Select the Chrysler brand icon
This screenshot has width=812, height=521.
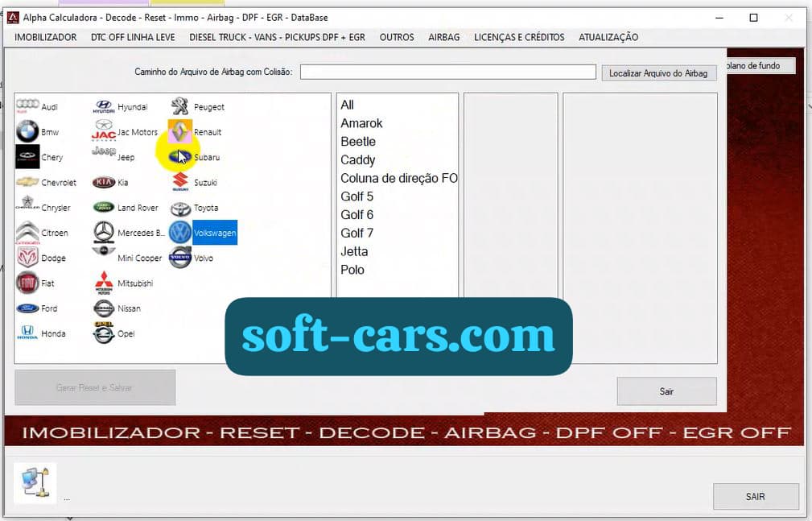[27, 203]
